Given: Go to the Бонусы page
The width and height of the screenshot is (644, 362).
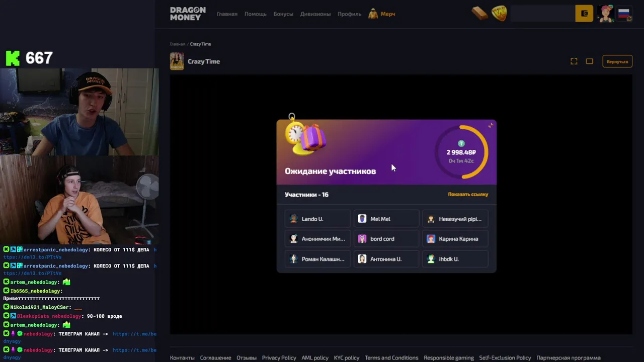Looking at the screenshot, I should (x=283, y=14).
